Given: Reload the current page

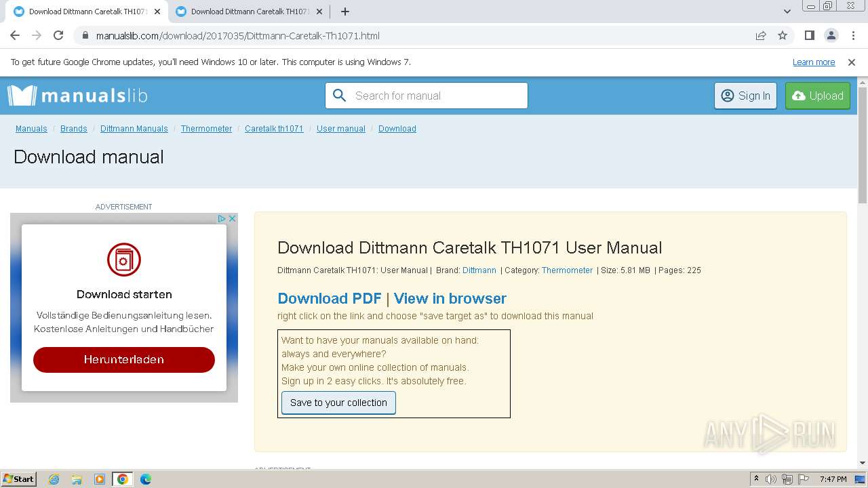Looking at the screenshot, I should [x=58, y=35].
